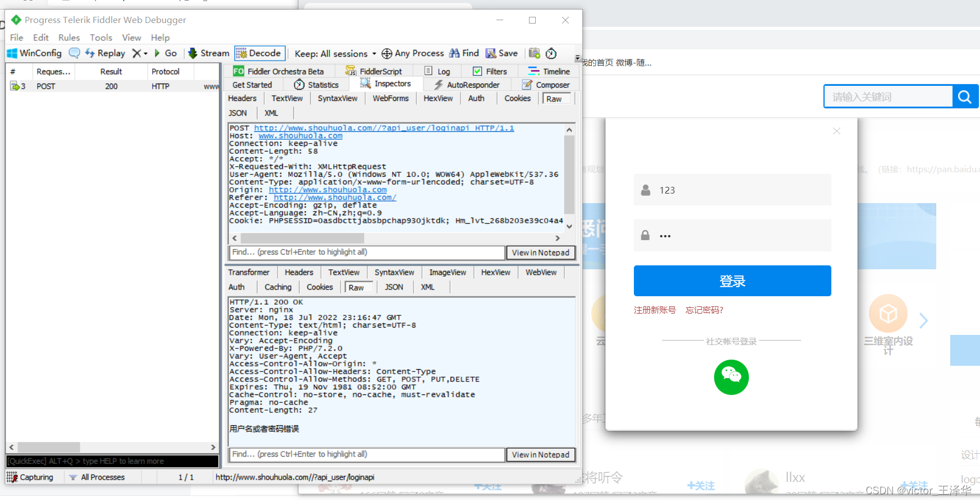Open the AutoResponder tab
The height and width of the screenshot is (501, 980).
point(467,85)
